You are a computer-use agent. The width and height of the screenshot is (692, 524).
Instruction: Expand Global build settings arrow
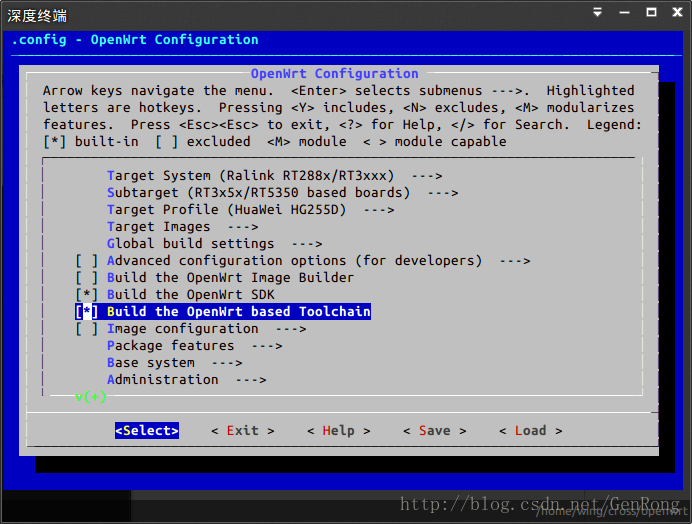[x=307, y=244]
